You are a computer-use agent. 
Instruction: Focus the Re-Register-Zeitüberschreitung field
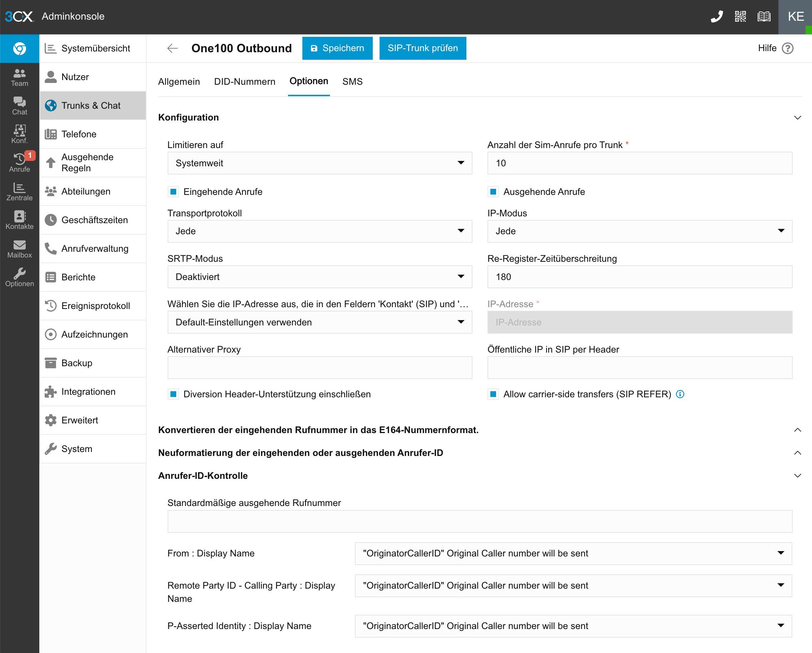tap(640, 277)
